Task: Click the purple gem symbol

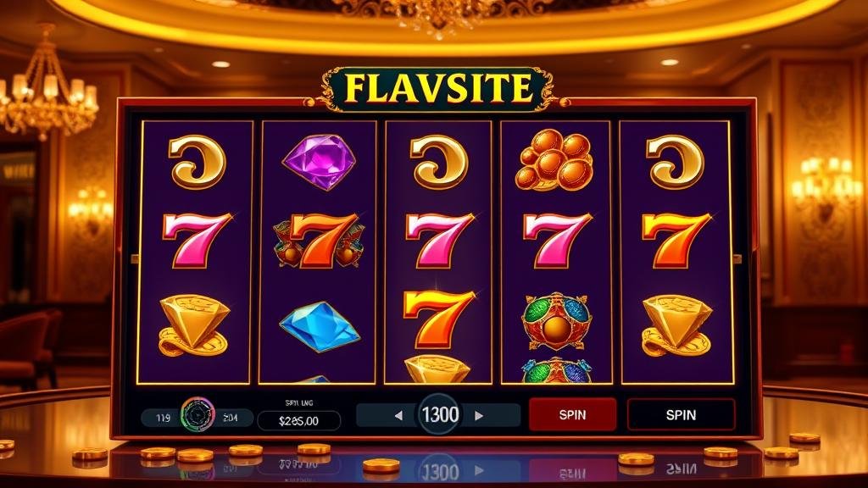Action: click(x=320, y=163)
